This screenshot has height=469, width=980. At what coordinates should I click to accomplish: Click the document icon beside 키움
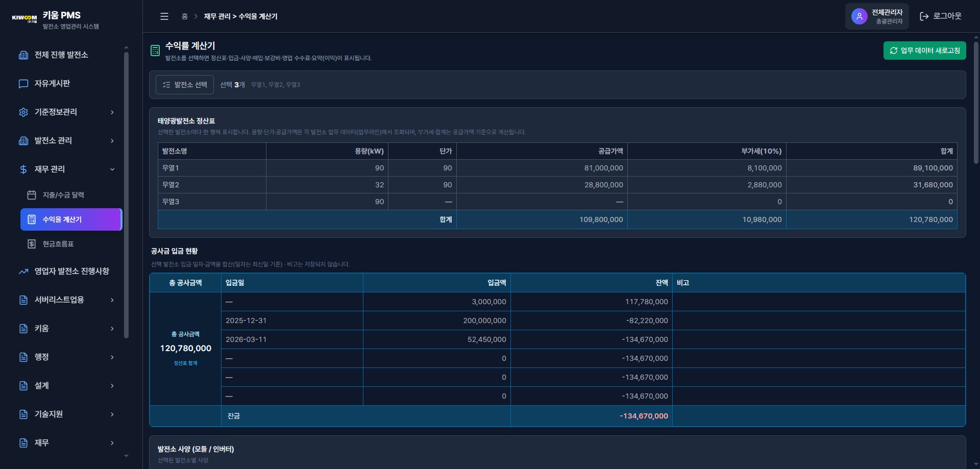coord(23,329)
